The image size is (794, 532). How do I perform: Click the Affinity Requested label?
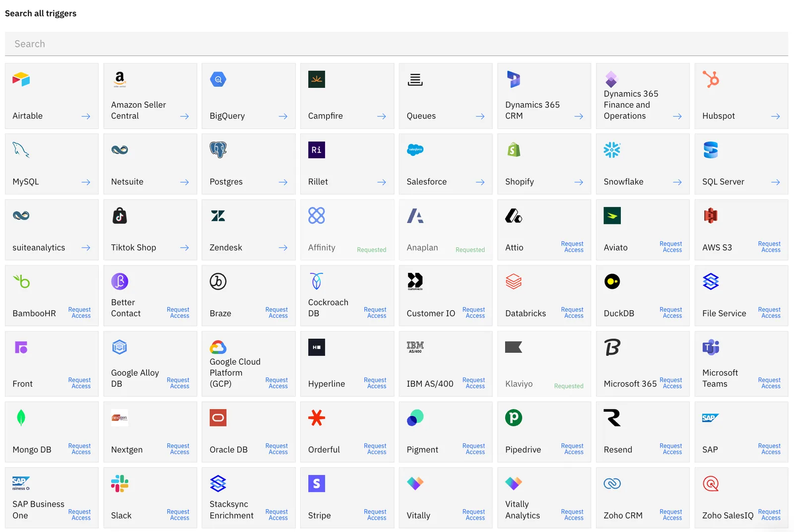tap(372, 250)
